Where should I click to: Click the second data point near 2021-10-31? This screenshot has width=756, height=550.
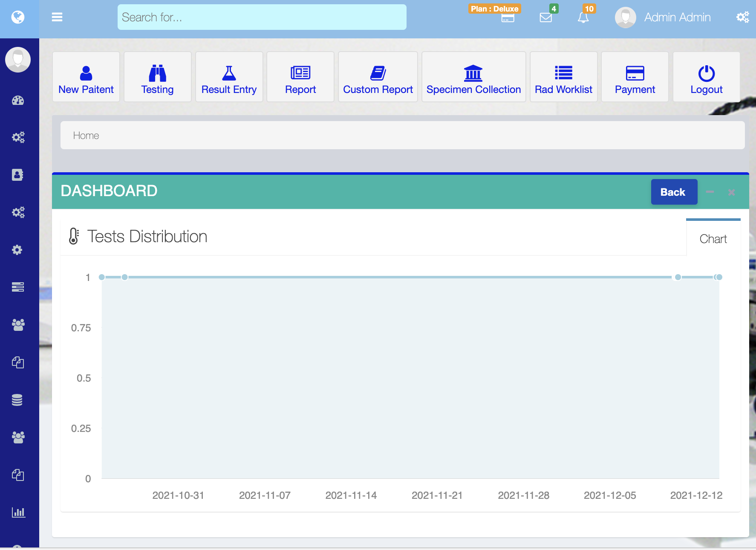pos(124,277)
